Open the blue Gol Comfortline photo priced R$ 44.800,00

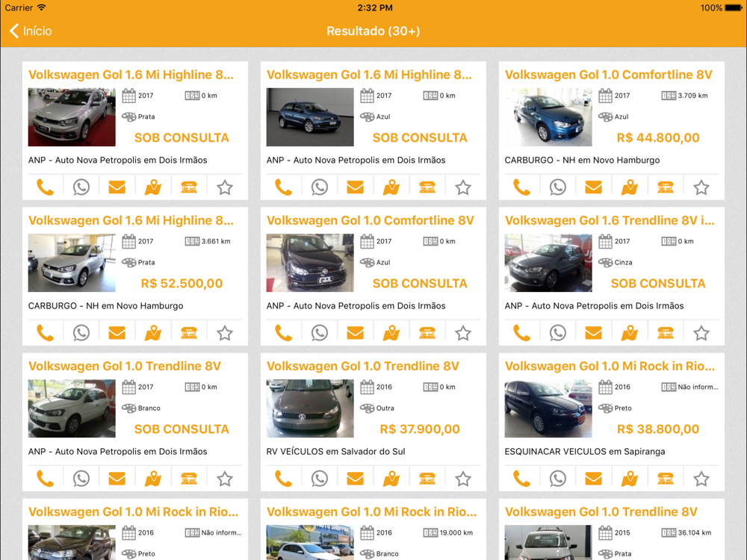[548, 117]
